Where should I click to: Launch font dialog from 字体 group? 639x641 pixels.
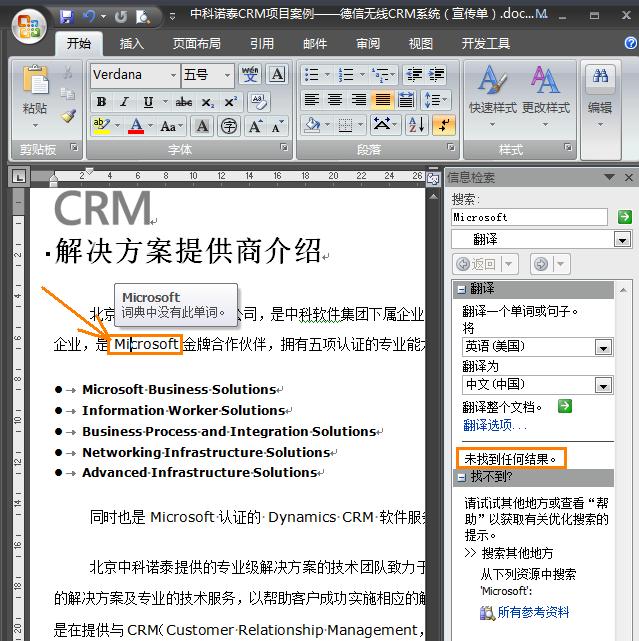point(284,147)
